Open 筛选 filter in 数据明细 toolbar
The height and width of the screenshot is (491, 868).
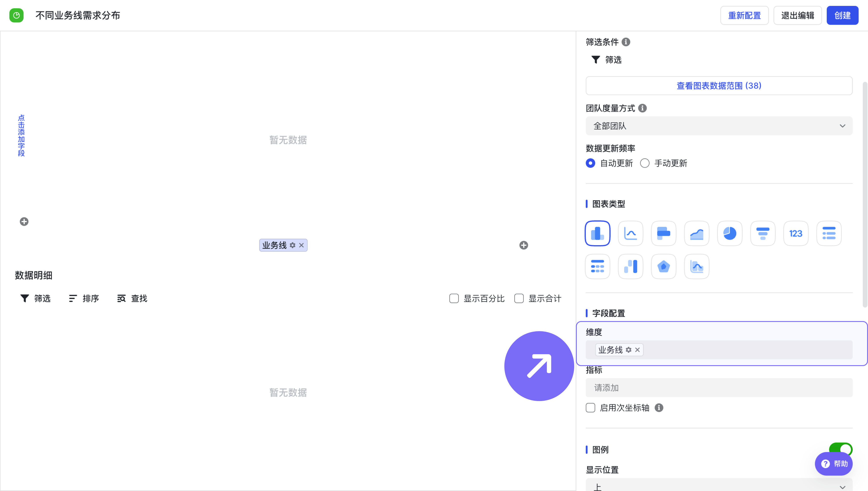(x=35, y=298)
